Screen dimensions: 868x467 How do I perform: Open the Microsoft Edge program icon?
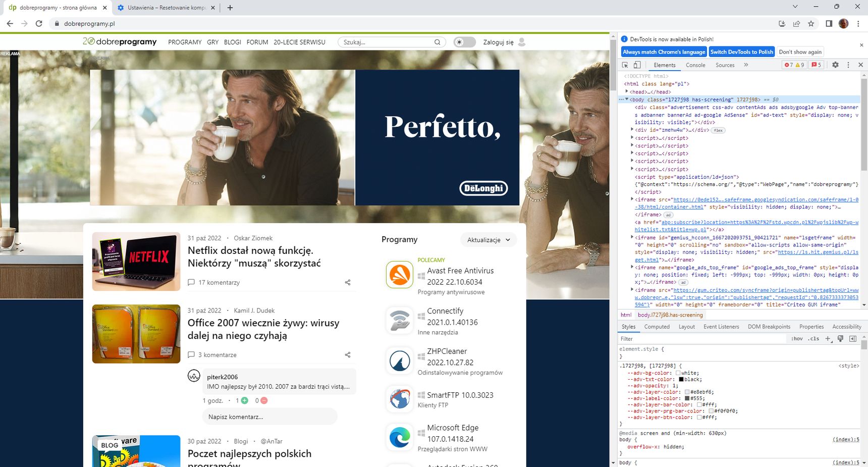pos(400,437)
